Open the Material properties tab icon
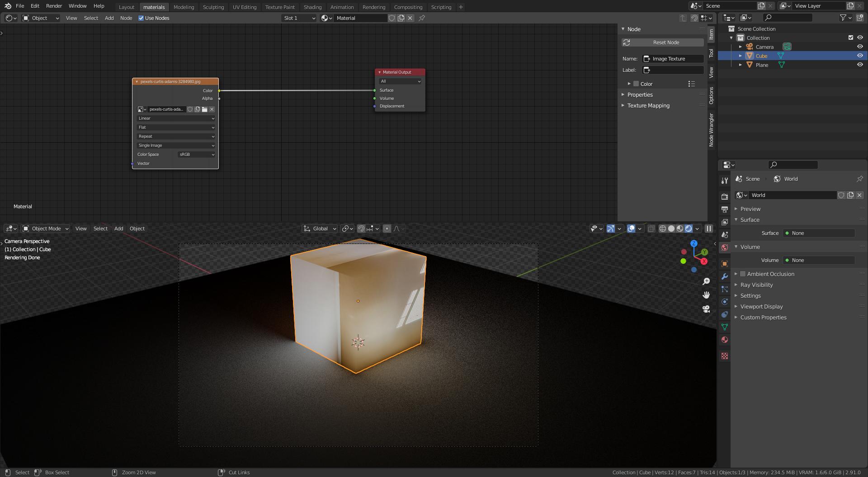The width and height of the screenshot is (868, 477). [725, 340]
